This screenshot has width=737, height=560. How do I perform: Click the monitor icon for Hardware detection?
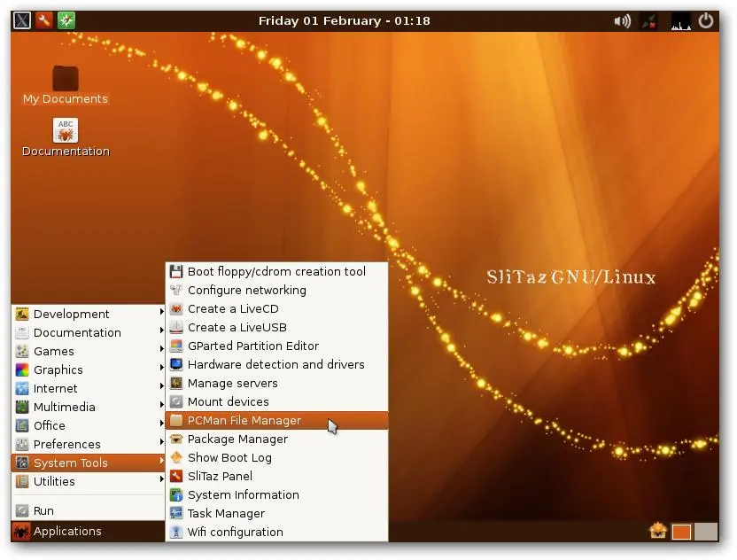(176, 364)
